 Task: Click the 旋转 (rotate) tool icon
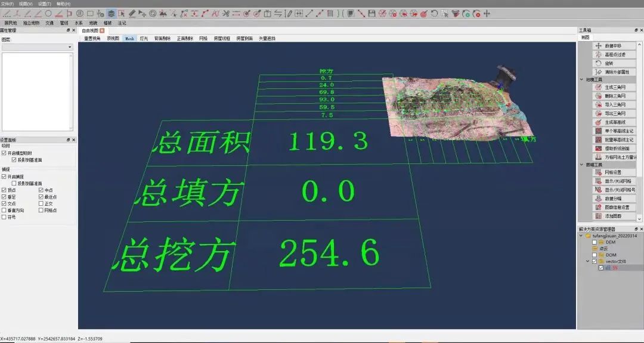599,63
